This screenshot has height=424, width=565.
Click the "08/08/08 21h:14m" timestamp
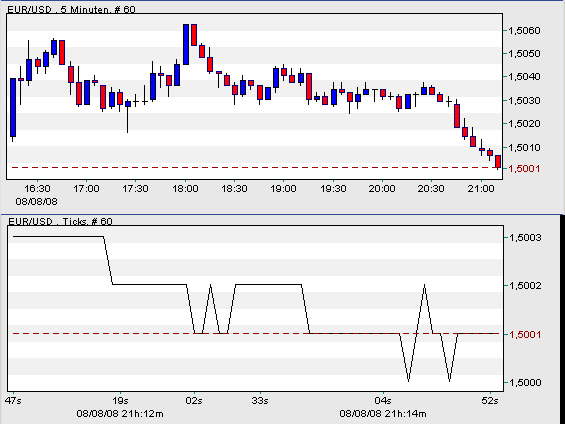click(383, 414)
